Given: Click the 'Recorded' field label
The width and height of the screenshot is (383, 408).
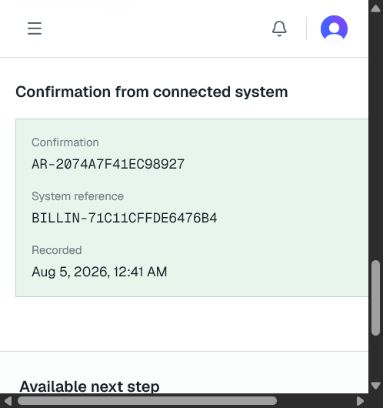Looking at the screenshot, I should click(57, 250).
